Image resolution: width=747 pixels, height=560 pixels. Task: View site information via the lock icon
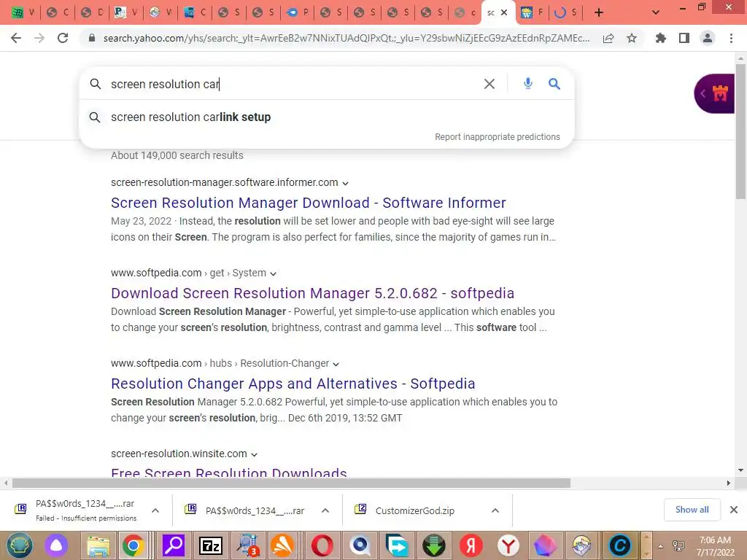[x=92, y=38]
